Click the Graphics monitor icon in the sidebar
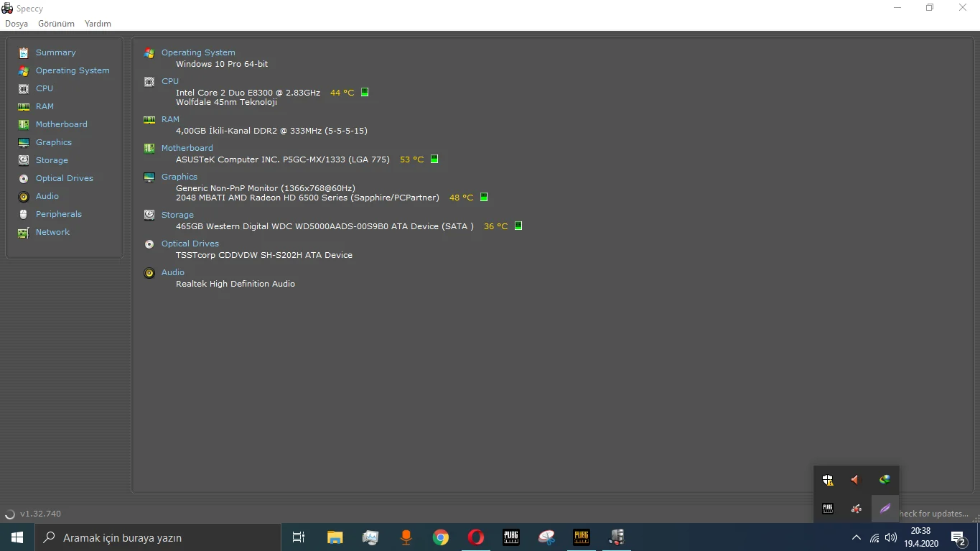This screenshot has width=980, height=551. (24, 142)
